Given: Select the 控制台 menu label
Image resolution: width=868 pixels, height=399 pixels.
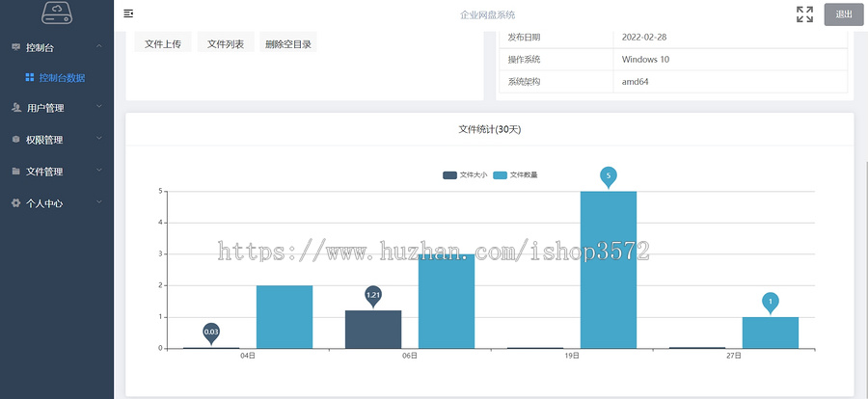Looking at the screenshot, I should [x=40, y=47].
